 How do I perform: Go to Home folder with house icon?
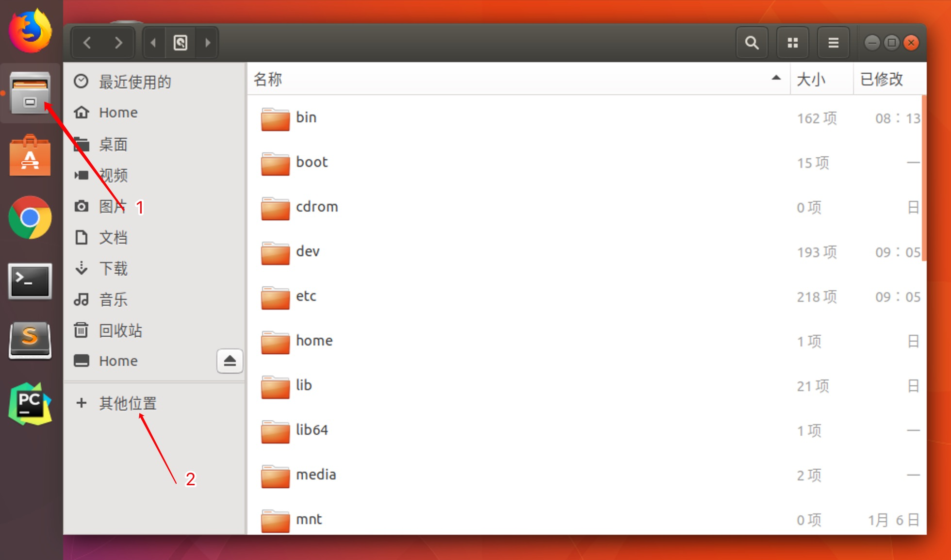(x=154, y=113)
